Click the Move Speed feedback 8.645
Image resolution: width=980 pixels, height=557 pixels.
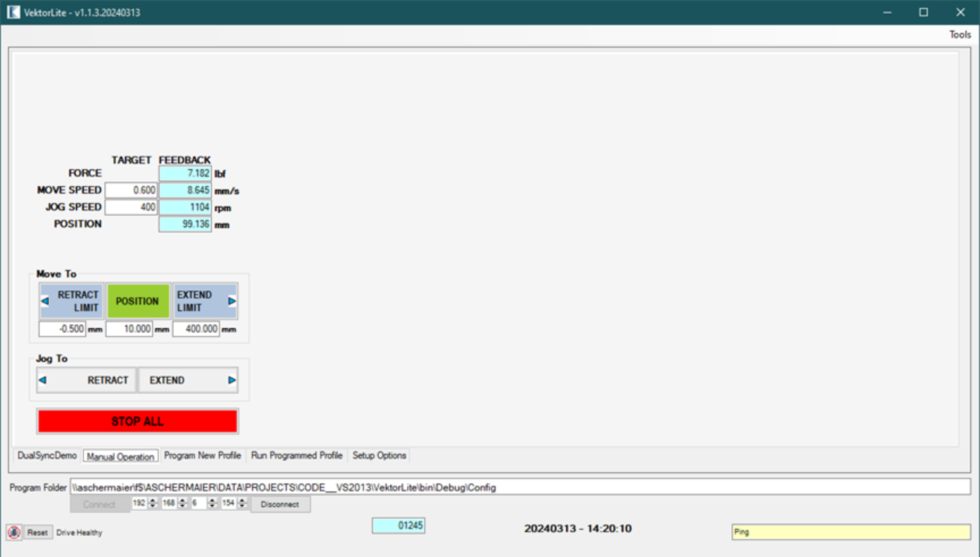coord(185,190)
